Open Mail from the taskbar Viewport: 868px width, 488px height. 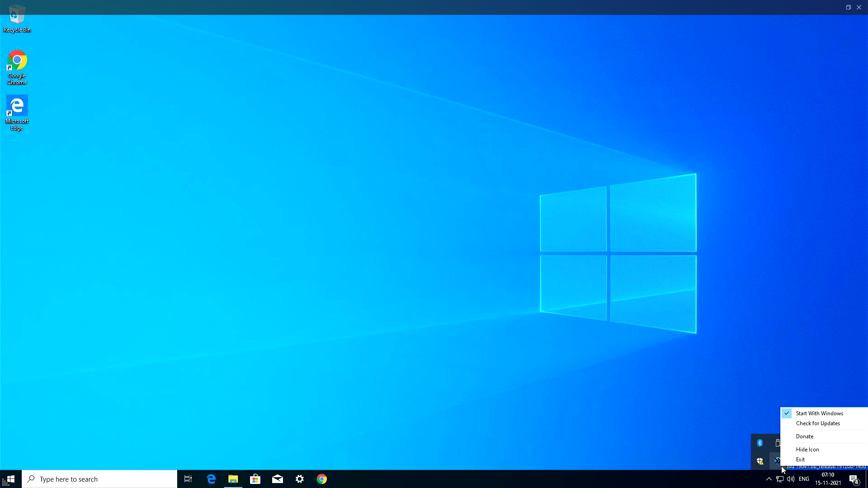tap(278, 479)
